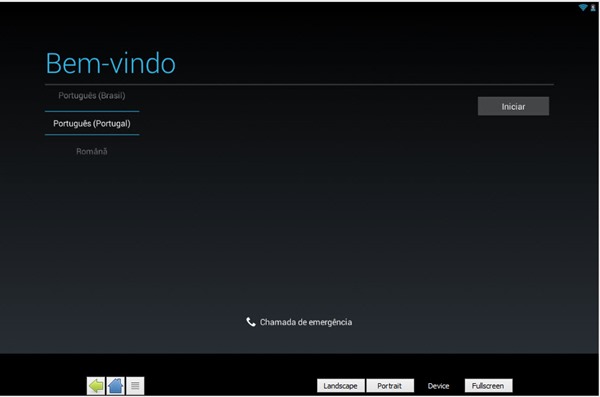Click the Device label
Image resolution: width=600 pixels, height=397 pixels.
pos(439,386)
